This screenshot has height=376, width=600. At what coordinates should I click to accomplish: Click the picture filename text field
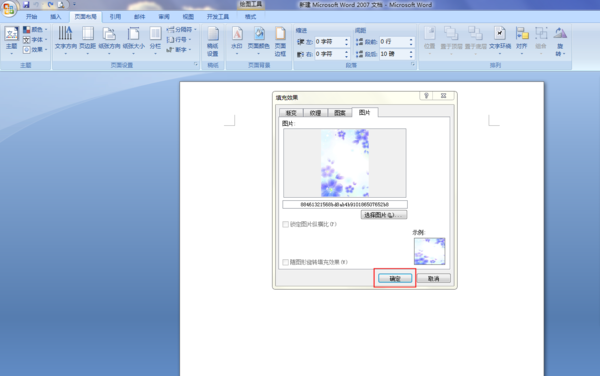click(345, 205)
